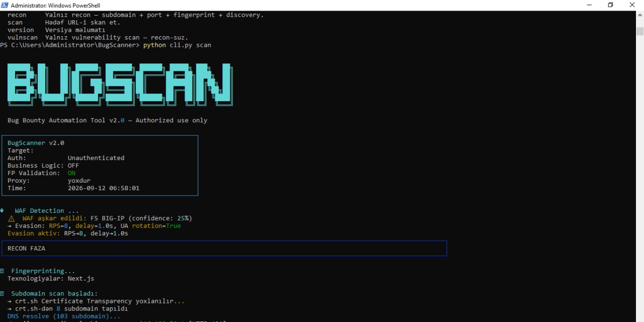Click the Fingerprinting... text
The height and width of the screenshot is (322, 644).
pyautogui.click(x=43, y=271)
